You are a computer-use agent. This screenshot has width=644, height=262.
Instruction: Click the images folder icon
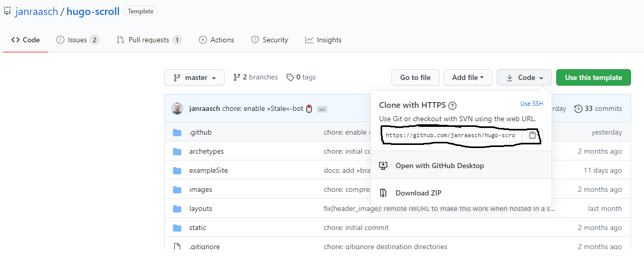point(177,190)
